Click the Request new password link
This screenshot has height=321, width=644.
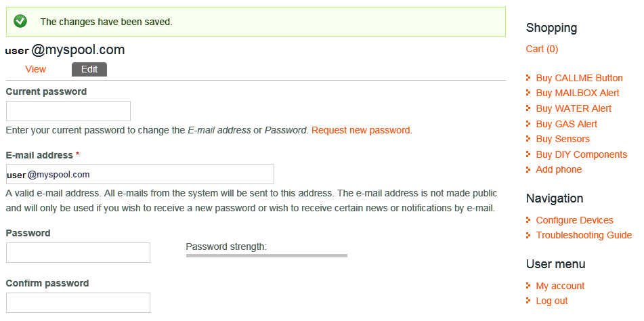(361, 130)
